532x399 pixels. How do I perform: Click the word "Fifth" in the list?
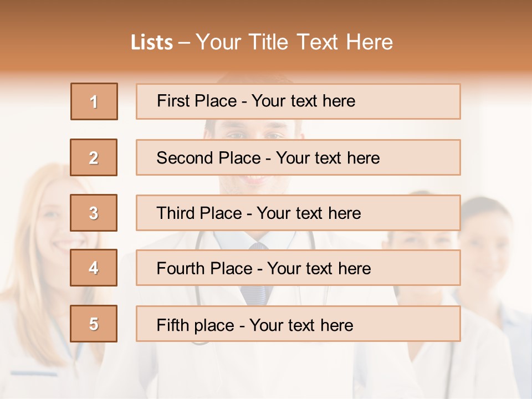(x=172, y=325)
